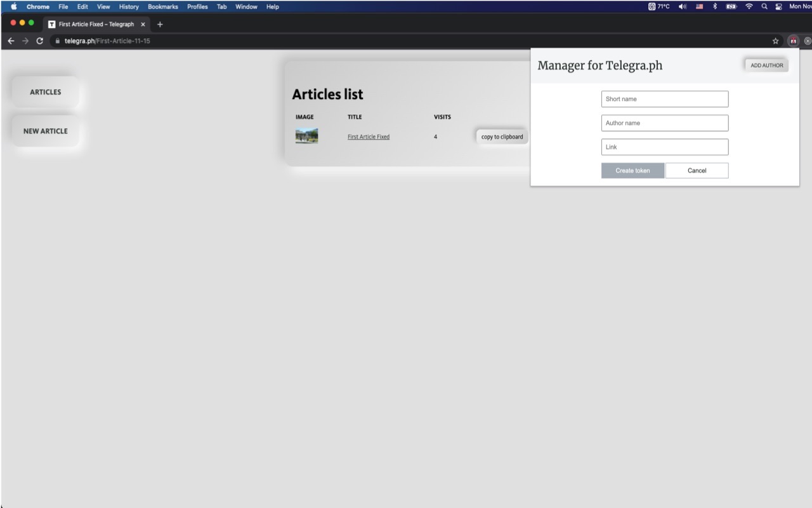Open the Chrome application menu
Image resolution: width=812 pixels, height=508 pixels.
[38, 6]
